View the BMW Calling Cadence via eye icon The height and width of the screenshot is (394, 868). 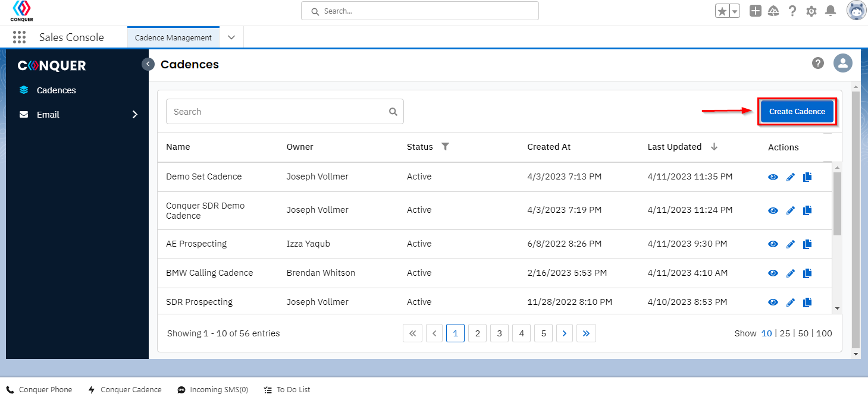coord(773,273)
